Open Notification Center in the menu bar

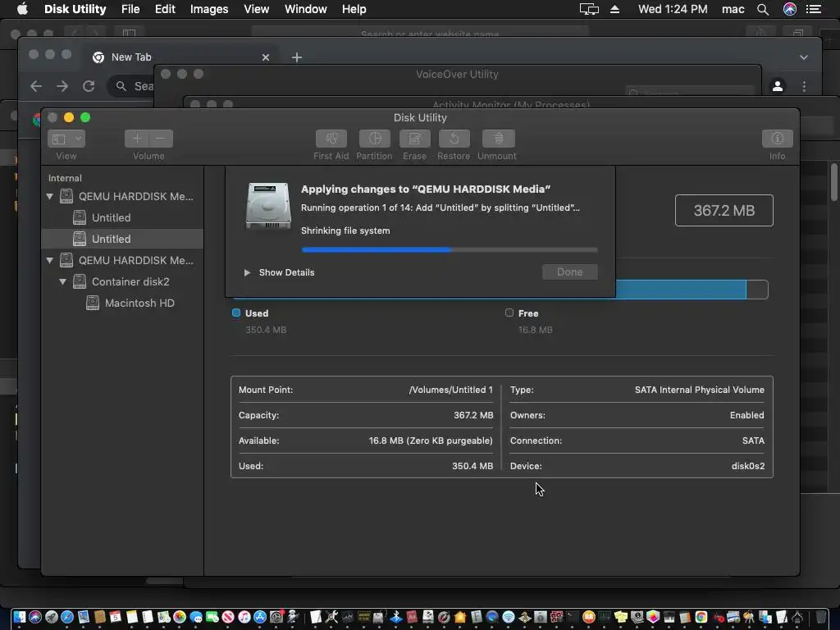pos(814,9)
